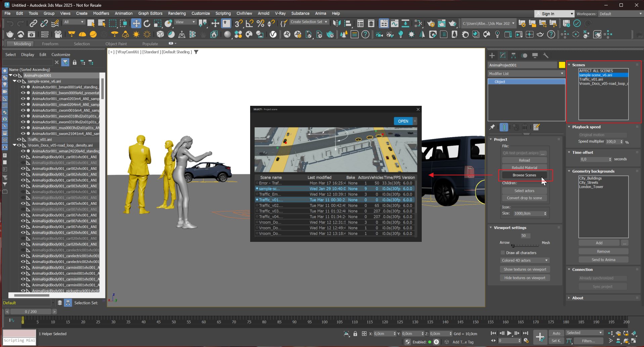644x347 pixels.
Task: Click the Select actors button
Action: coord(524,191)
